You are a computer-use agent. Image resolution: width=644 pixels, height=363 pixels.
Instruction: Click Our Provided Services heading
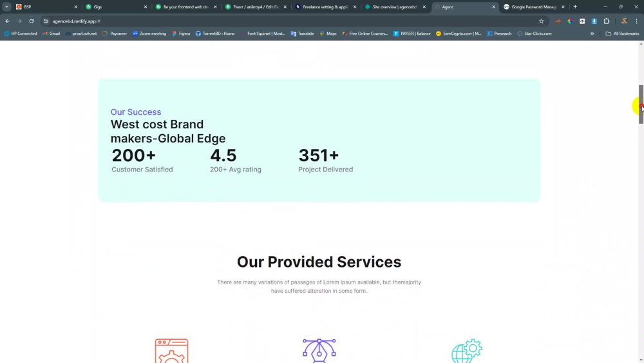point(319,262)
